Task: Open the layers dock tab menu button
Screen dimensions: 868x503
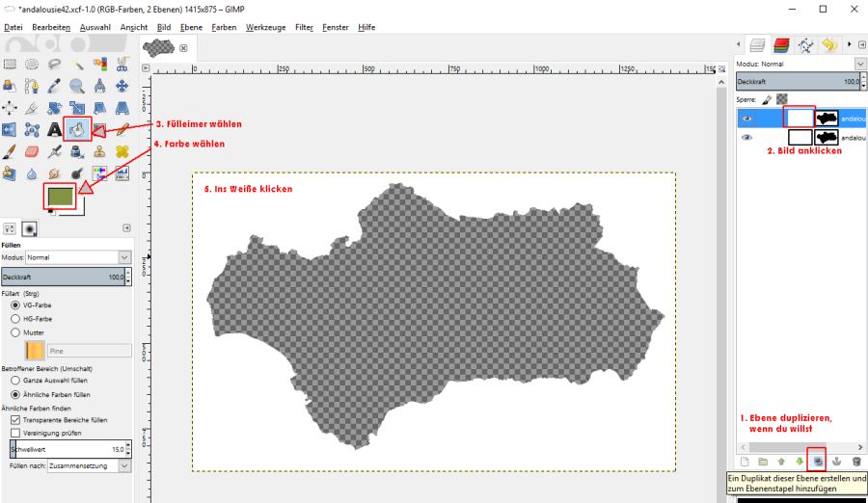Action: coord(862,45)
